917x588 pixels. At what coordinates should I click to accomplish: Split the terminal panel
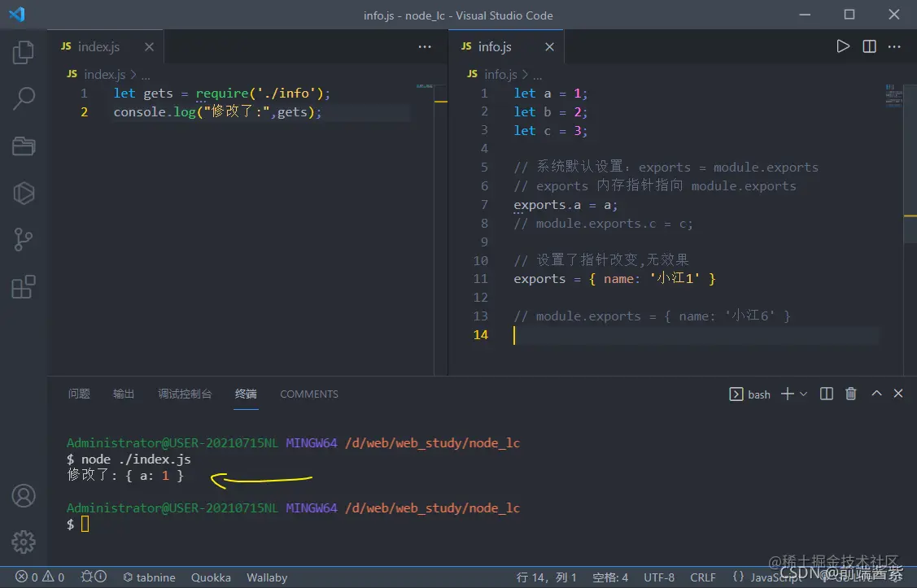pyautogui.click(x=827, y=394)
